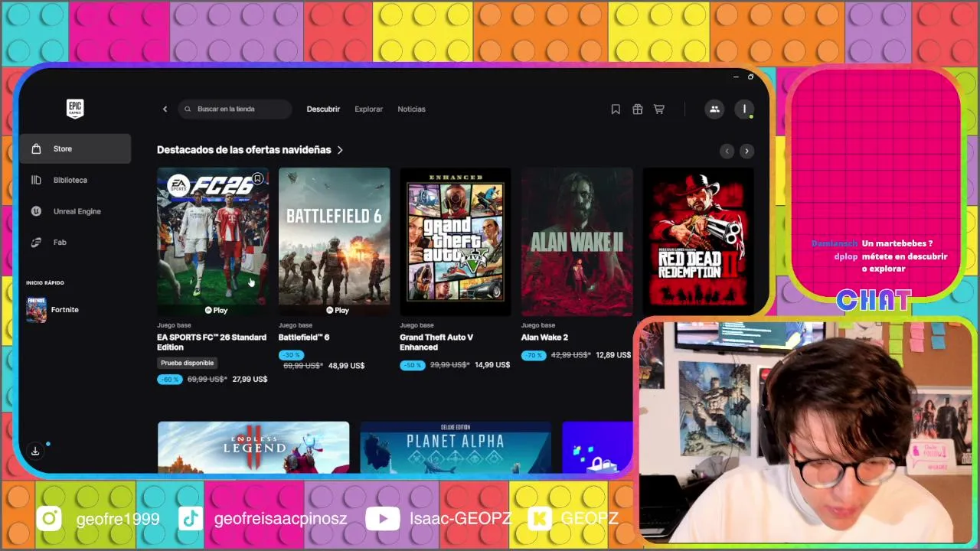Click the Grand Theft Auto V Enhanced title
This screenshot has width=980, height=551.
click(436, 342)
